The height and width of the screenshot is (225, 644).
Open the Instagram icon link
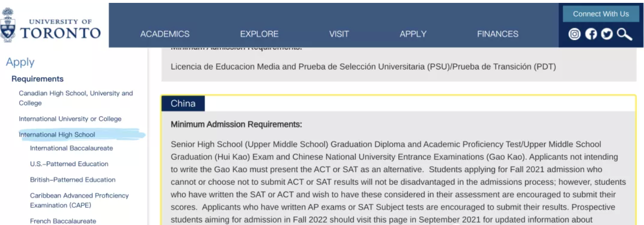(574, 34)
